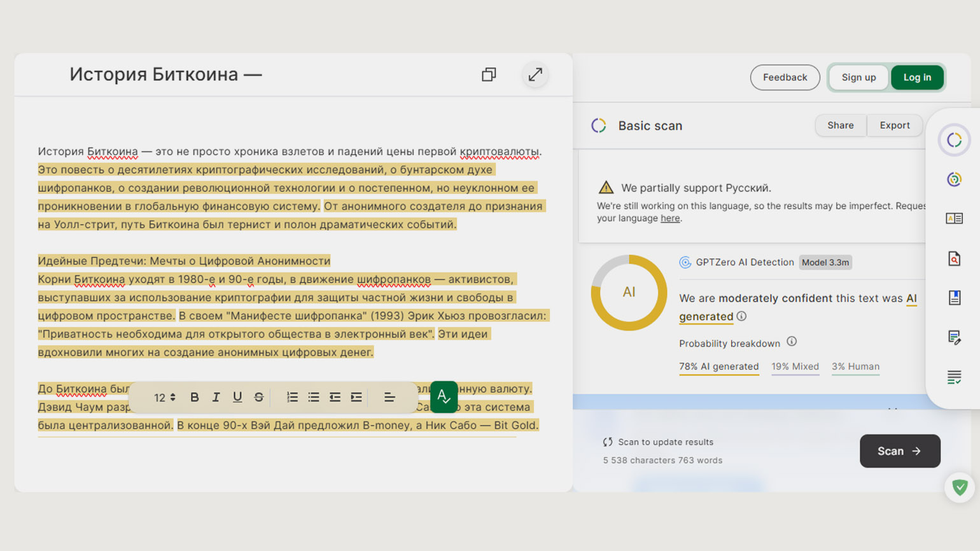Viewport: 980px width, 551px height.
Task: Click the AI probability donut chart
Action: coord(629,293)
